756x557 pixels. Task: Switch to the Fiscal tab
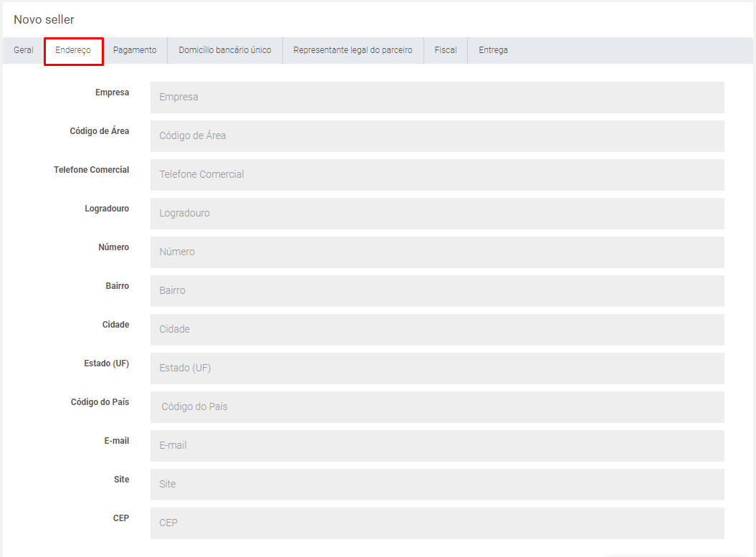tap(446, 50)
